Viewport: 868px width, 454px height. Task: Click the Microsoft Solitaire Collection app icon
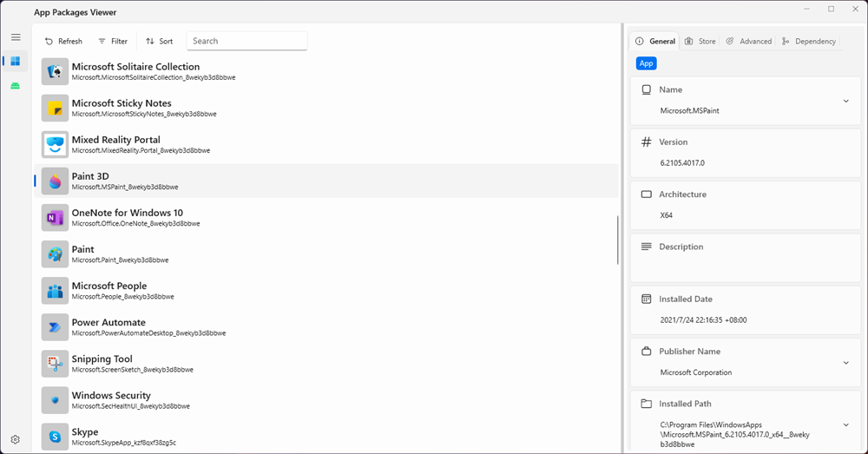55,71
